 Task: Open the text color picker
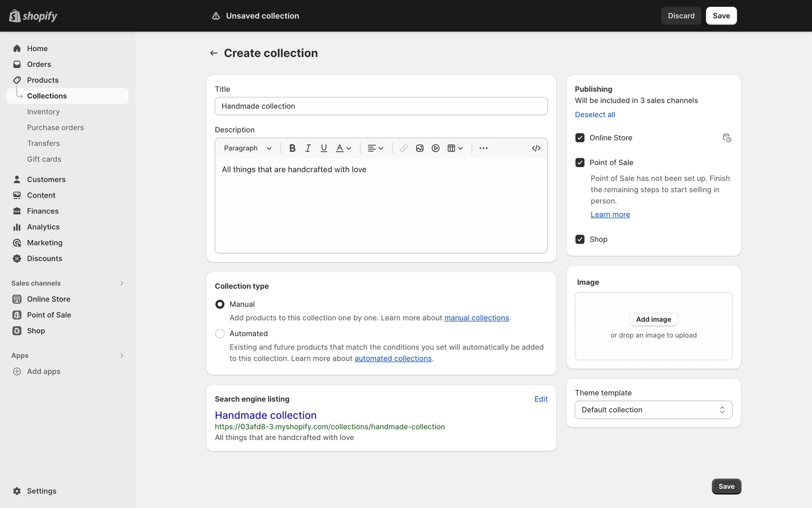tap(343, 148)
